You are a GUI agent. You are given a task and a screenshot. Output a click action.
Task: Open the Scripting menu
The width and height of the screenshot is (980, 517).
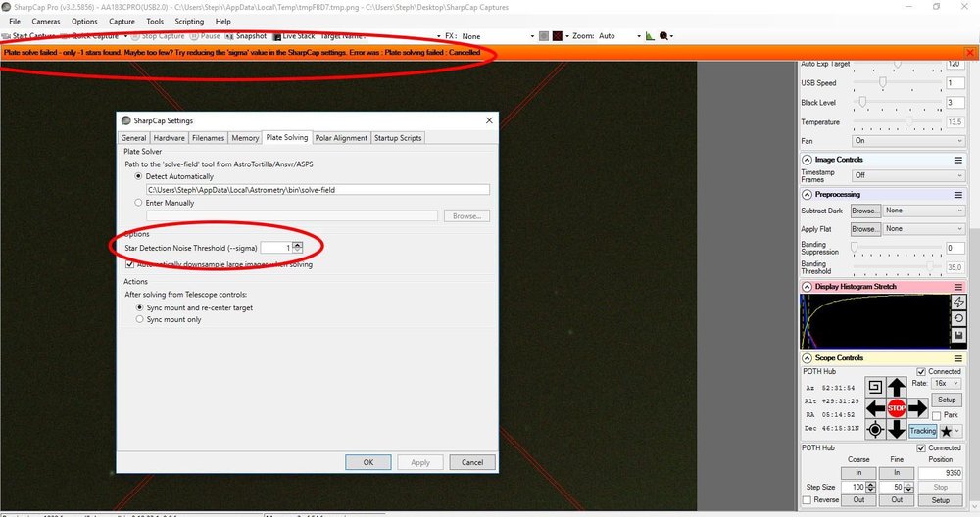[x=189, y=22]
